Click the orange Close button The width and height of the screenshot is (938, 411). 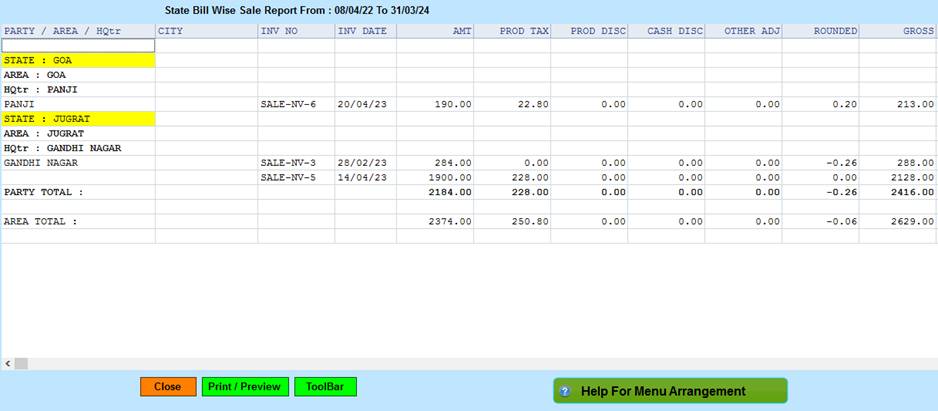click(168, 387)
